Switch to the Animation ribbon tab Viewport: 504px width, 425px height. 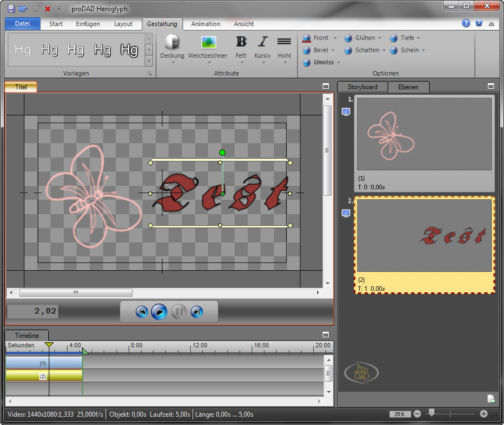click(x=206, y=24)
